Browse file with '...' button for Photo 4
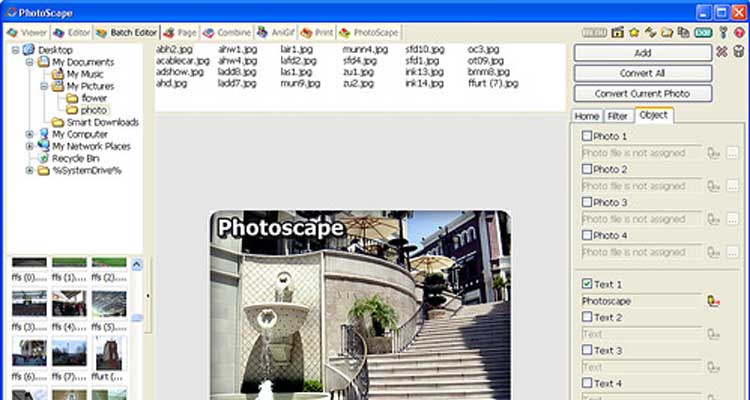Screen dimensions: 750x400 click(732, 252)
